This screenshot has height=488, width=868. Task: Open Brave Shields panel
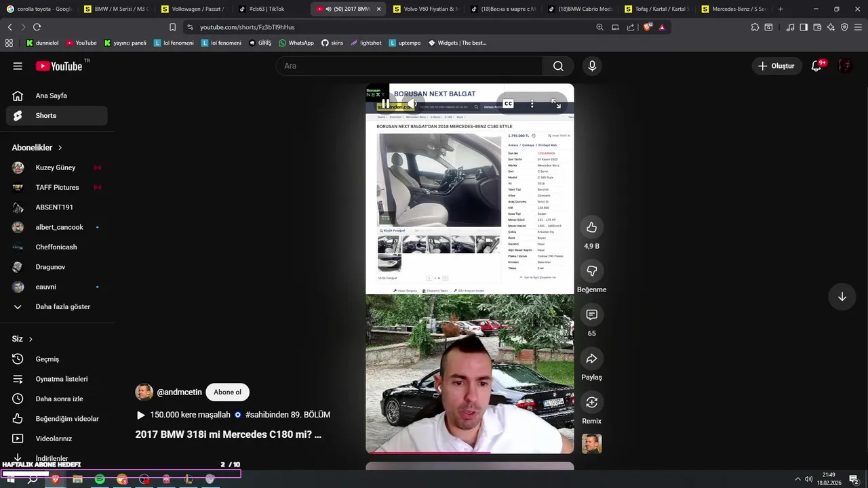tap(648, 27)
